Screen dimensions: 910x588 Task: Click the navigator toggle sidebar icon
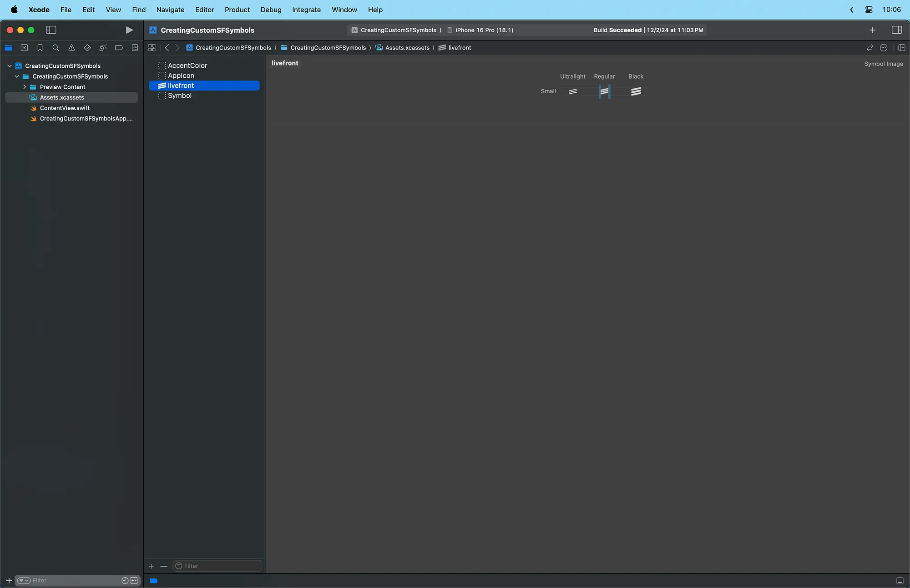tap(51, 30)
